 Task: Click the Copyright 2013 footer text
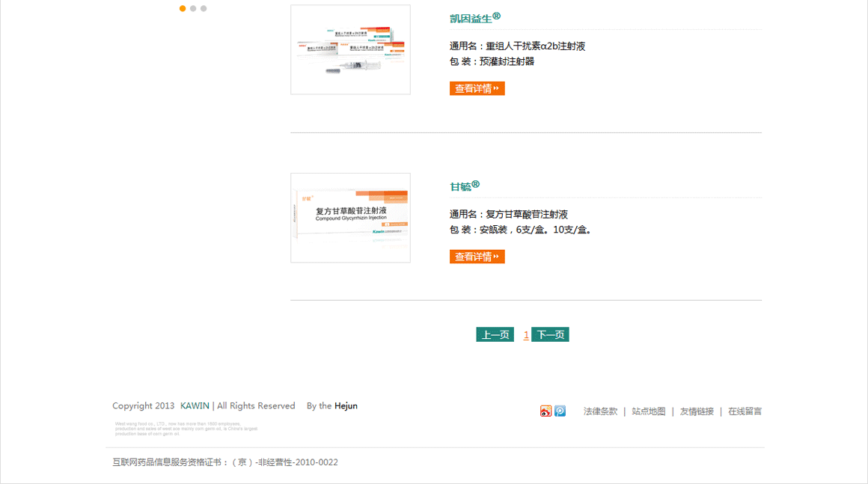coord(144,405)
